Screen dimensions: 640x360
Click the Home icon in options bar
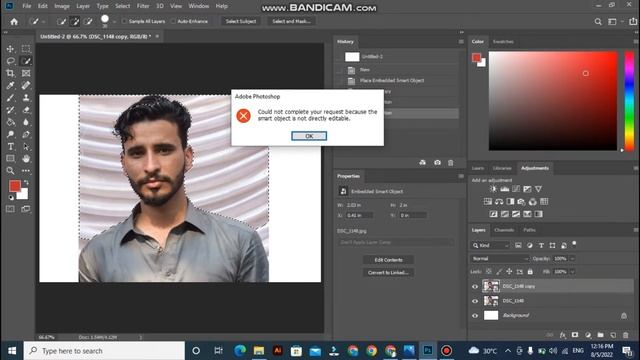[14, 22]
